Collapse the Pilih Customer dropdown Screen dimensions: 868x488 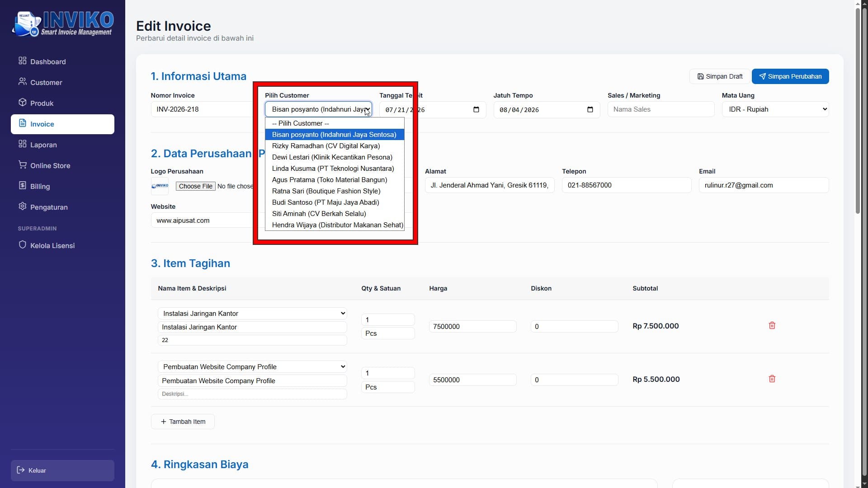318,109
